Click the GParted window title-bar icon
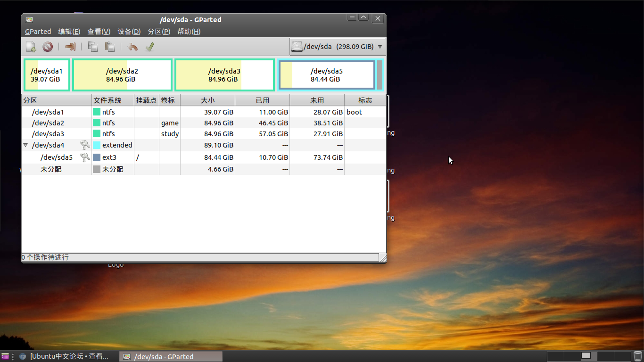 (x=29, y=19)
